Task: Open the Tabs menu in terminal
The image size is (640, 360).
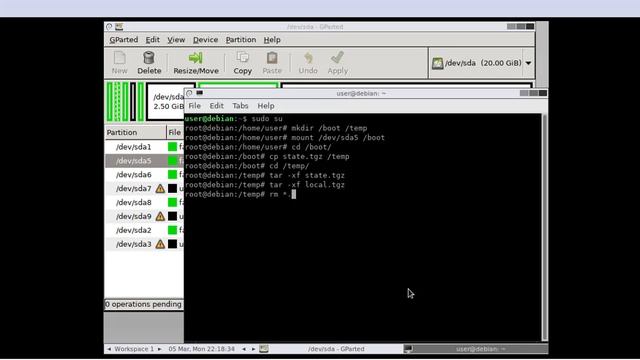Action: click(240, 106)
